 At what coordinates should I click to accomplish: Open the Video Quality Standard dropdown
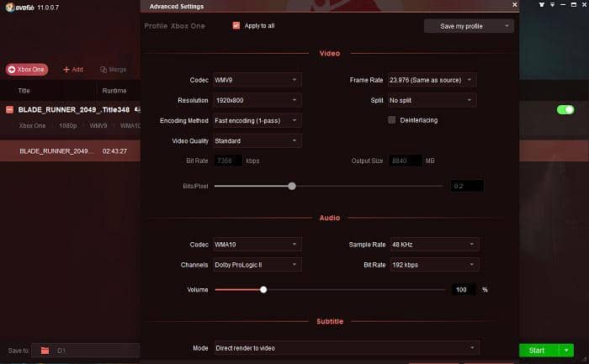coord(257,140)
